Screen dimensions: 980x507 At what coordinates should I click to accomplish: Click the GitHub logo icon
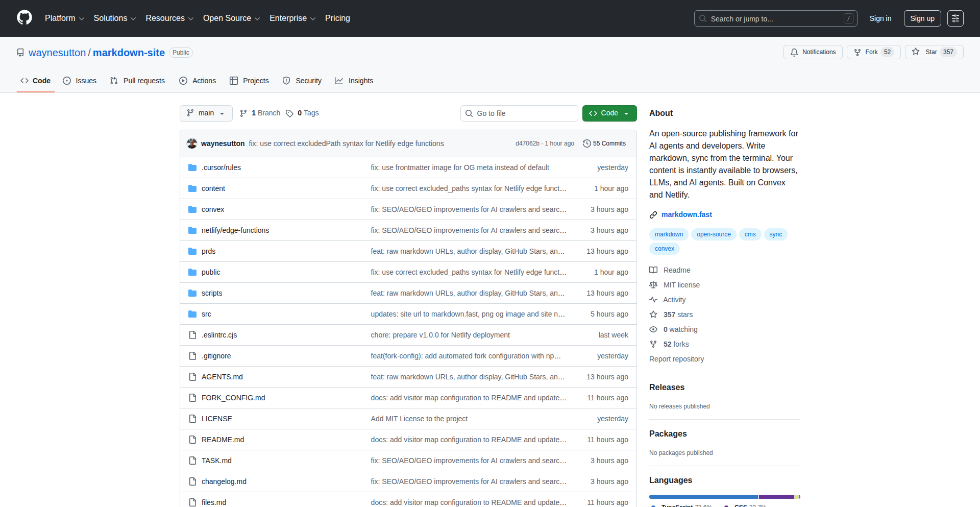[x=24, y=18]
